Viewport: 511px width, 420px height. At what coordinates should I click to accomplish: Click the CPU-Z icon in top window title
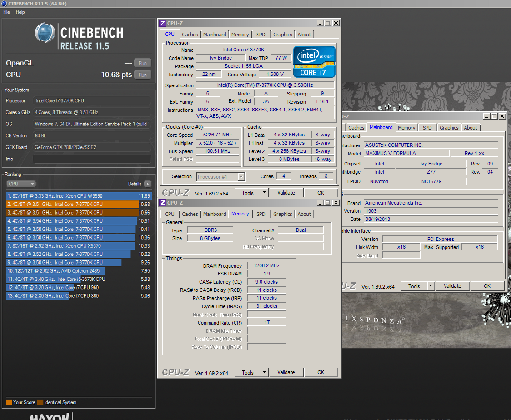[163, 23]
